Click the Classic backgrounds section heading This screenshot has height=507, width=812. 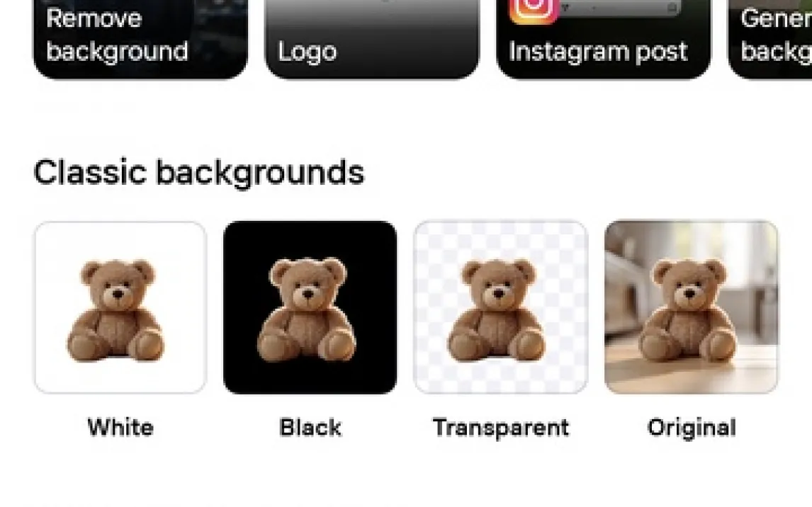point(199,173)
